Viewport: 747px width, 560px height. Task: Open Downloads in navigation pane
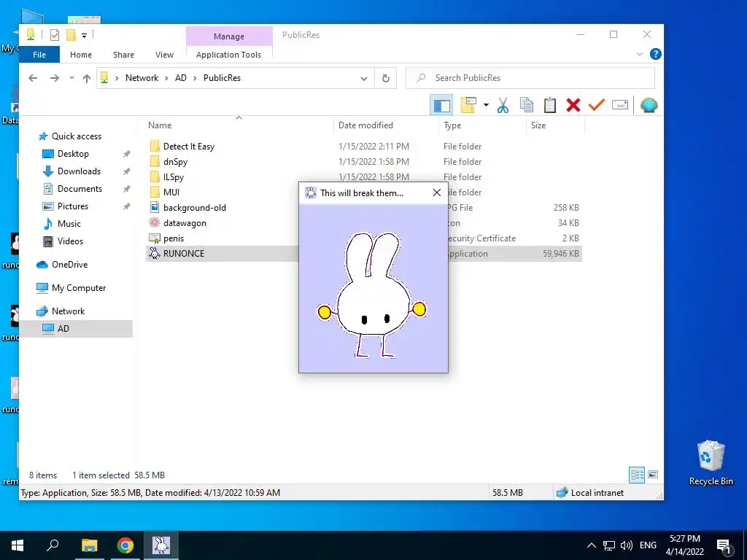pyautogui.click(x=79, y=171)
